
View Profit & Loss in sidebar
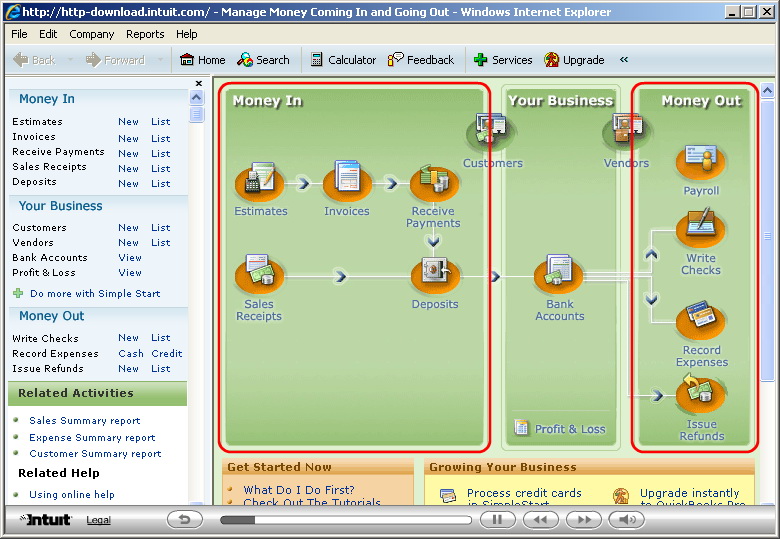(x=130, y=272)
